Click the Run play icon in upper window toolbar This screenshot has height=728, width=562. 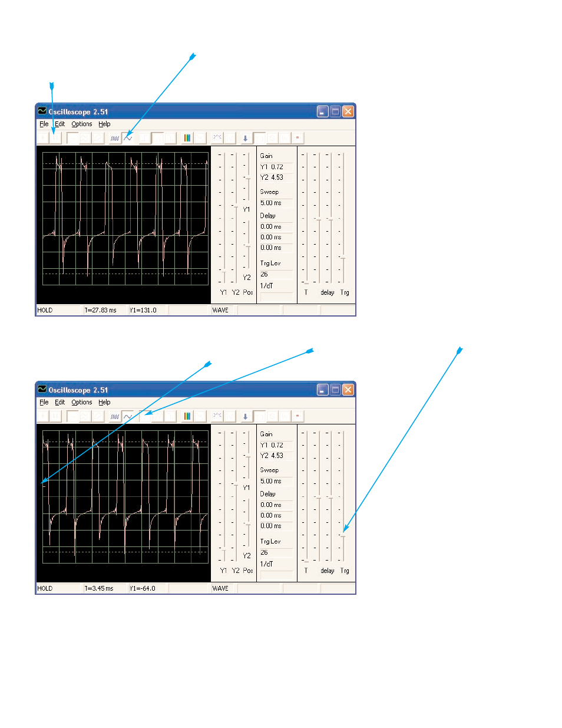click(x=43, y=138)
